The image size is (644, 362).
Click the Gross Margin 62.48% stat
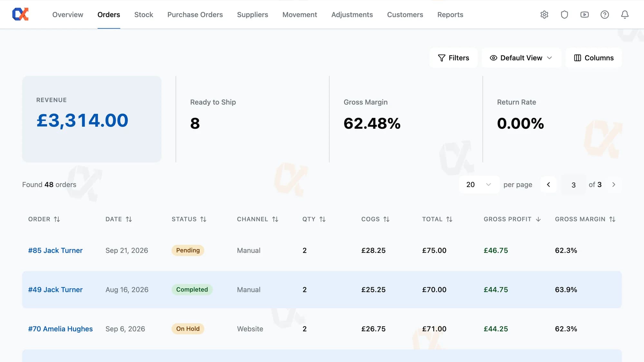[x=372, y=123]
